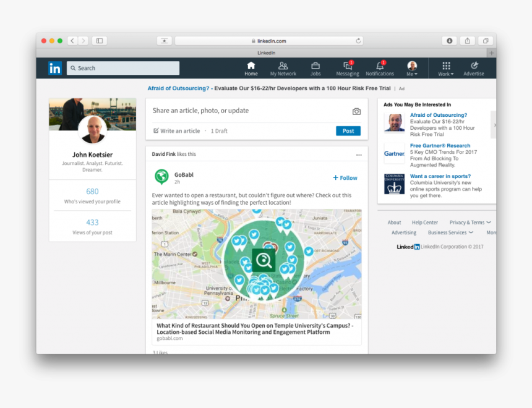532x408 pixels.
Task: Click Safari back navigation arrow
Action: 72,41
